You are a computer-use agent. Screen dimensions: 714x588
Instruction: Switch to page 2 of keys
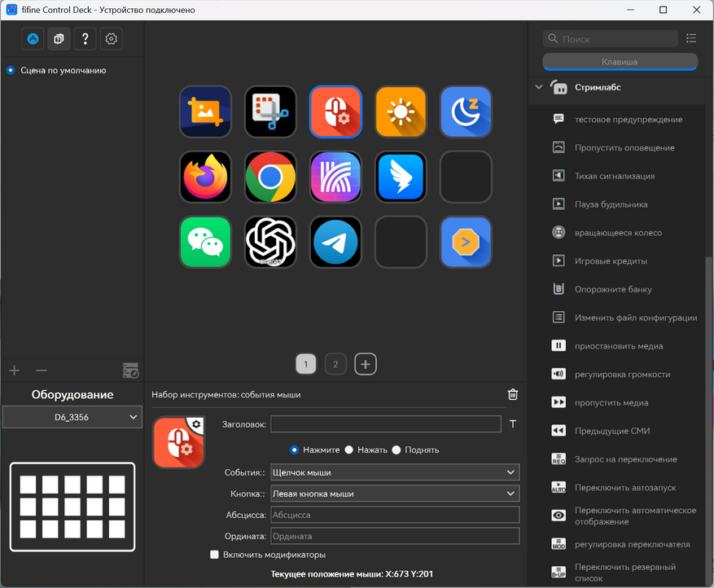pos(335,365)
